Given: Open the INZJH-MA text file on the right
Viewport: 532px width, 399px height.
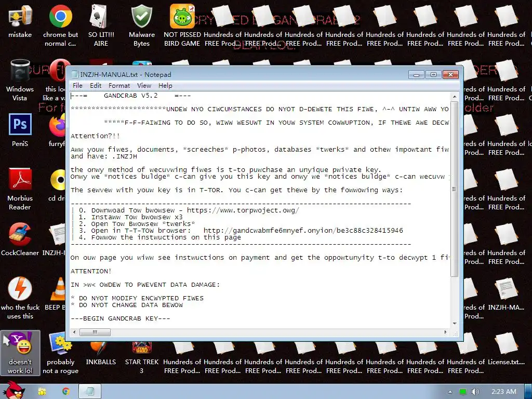Looking at the screenshot, I should coord(506,294).
